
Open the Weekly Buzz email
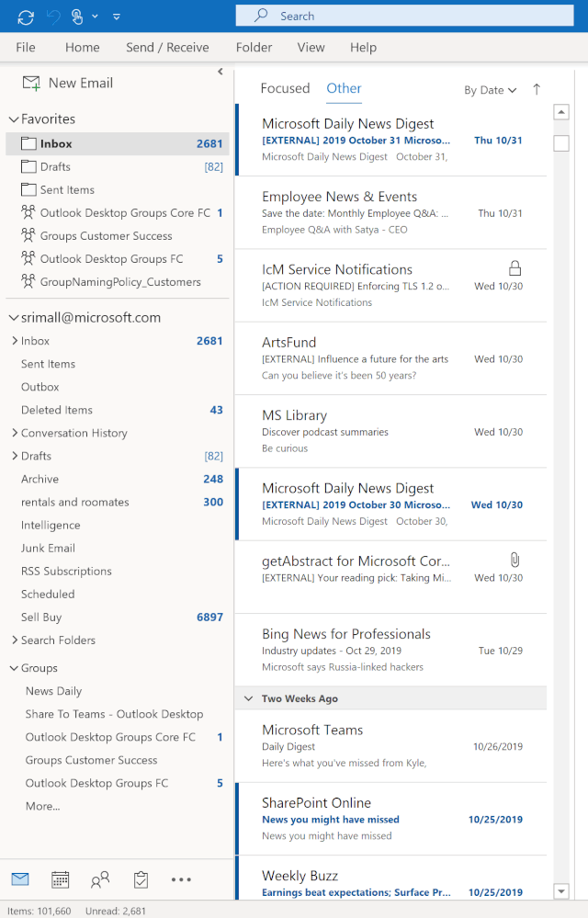(390, 878)
